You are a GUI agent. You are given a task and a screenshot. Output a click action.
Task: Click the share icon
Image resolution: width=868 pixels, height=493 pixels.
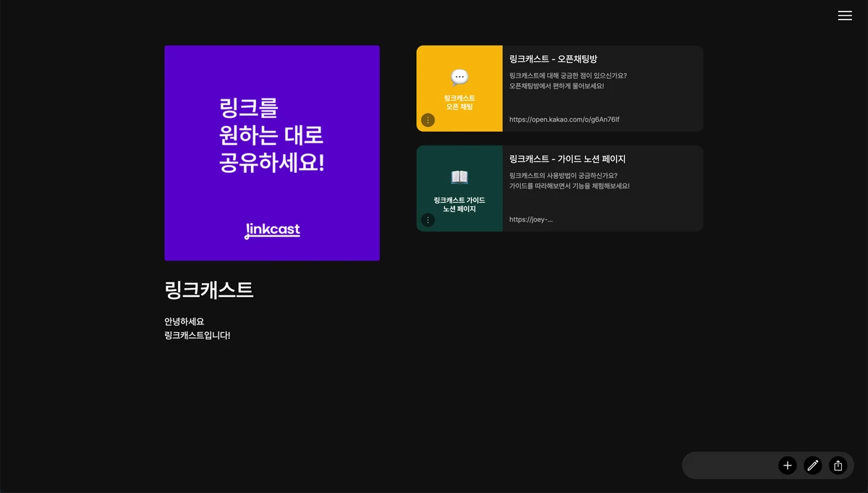pyautogui.click(x=838, y=465)
